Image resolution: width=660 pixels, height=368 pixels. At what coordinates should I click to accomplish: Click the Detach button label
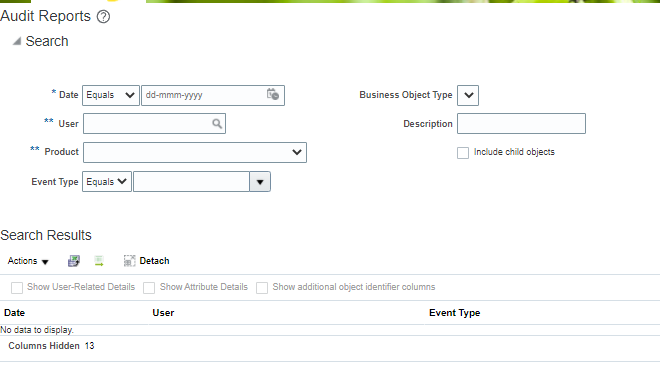click(x=154, y=261)
